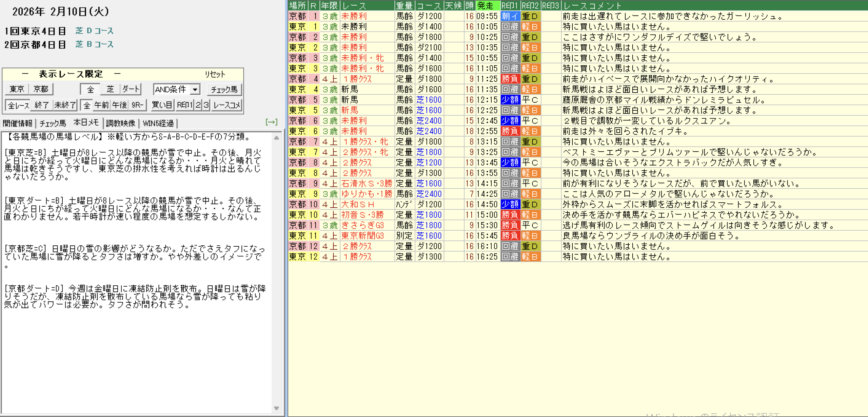Click the green [→] expand panel icon

pyautogui.click(x=271, y=122)
